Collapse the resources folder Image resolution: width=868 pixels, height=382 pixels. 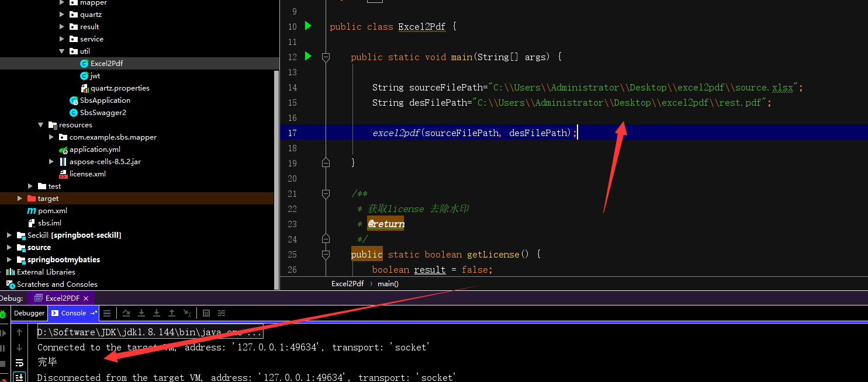click(x=41, y=124)
